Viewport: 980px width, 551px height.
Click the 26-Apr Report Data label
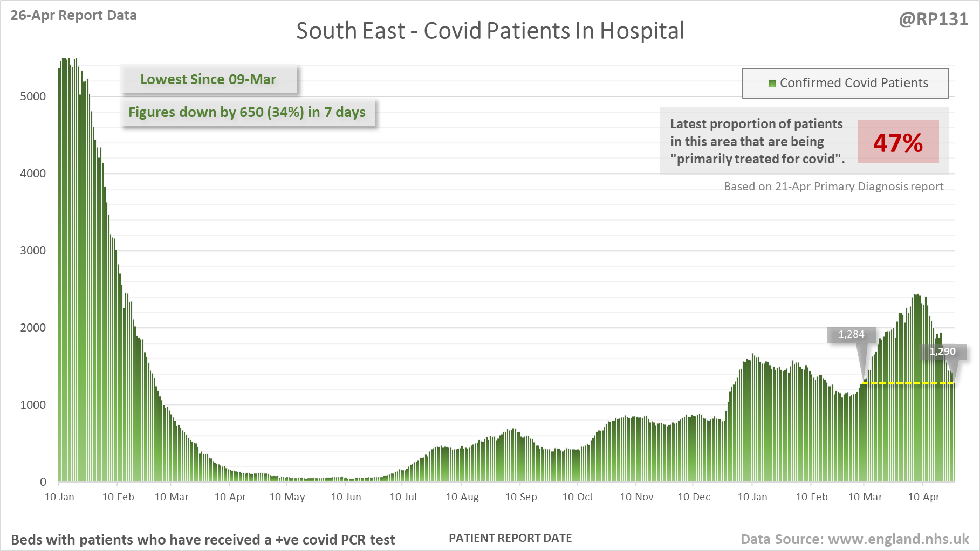point(73,16)
